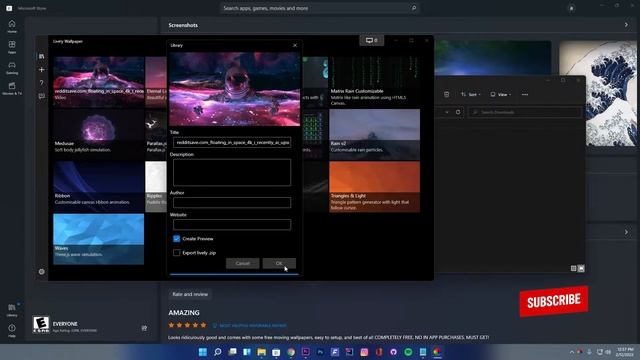Screen dimensions: 640x360
Task: Open Movies & TV in Store sidebar
Action: point(12,88)
